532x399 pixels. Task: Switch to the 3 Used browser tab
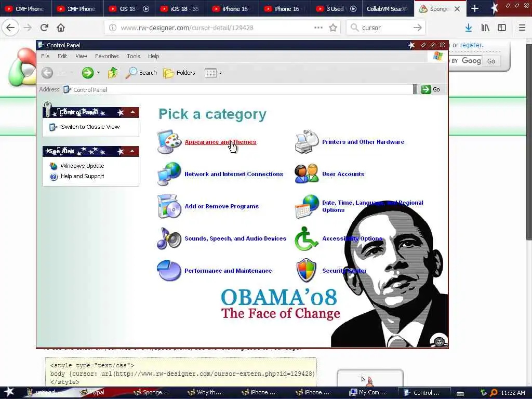[x=336, y=8]
